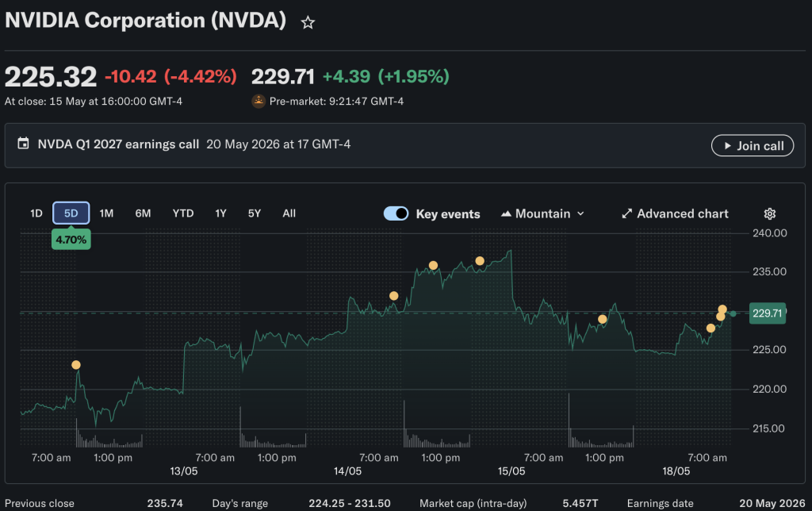The width and height of the screenshot is (812, 511).
Task: Switch chart to 1M range
Action: [x=106, y=213]
